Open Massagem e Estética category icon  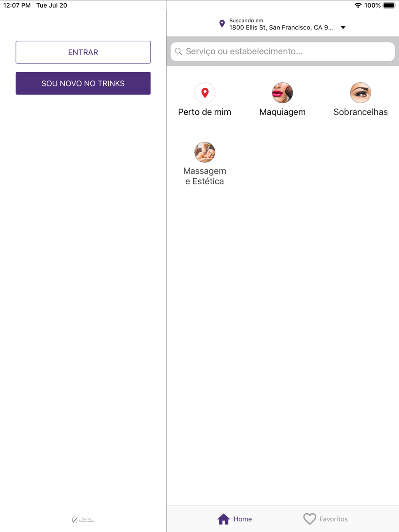pos(205,152)
